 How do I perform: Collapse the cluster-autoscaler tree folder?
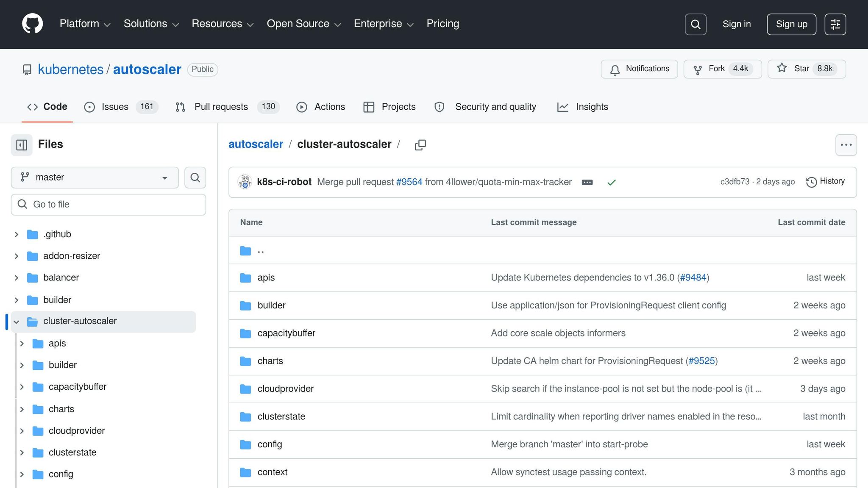17,322
